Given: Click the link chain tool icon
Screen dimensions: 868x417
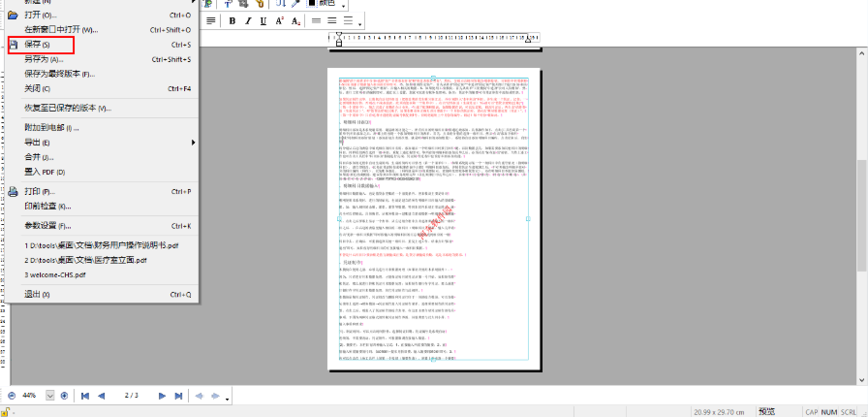Looking at the screenshot, I should (261, 3).
